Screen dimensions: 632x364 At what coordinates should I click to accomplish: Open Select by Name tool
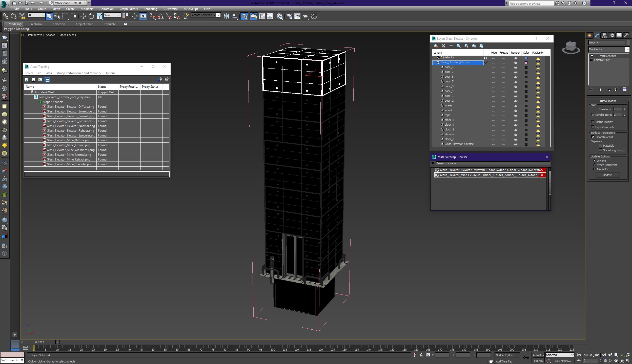tap(57, 16)
